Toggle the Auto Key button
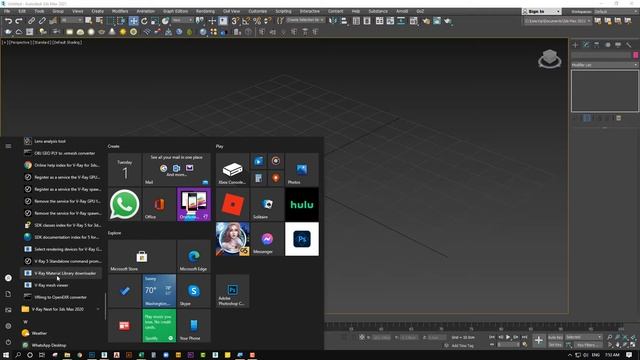640x360 pixels. click(555, 337)
